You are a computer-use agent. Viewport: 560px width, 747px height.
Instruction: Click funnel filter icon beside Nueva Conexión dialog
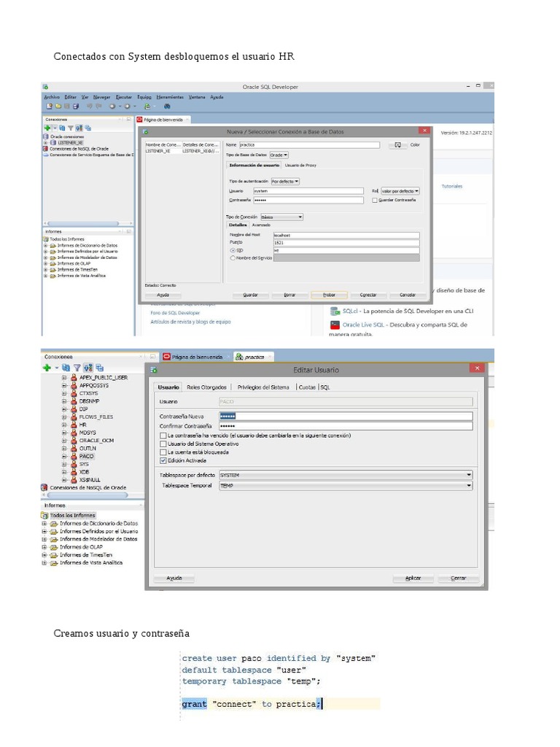(71, 128)
